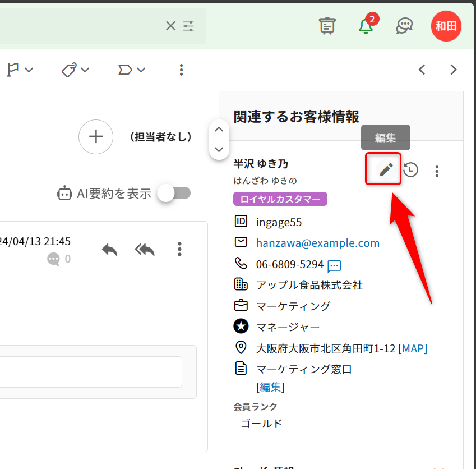Open the tag dropdown in toolbar

click(x=76, y=70)
